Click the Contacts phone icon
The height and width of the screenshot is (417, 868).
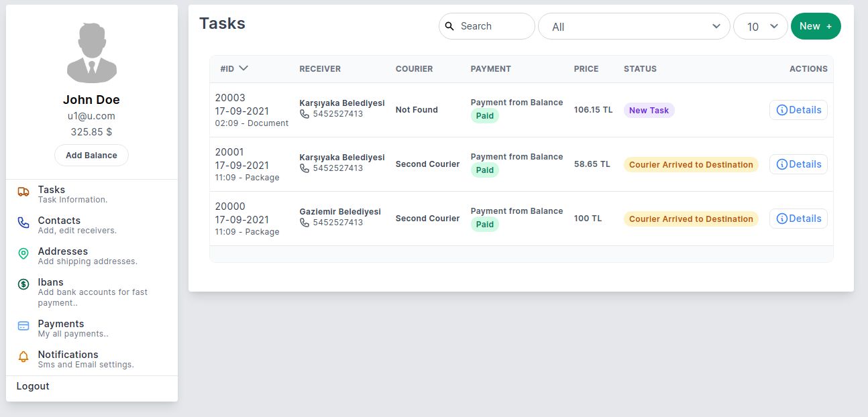pyautogui.click(x=23, y=223)
